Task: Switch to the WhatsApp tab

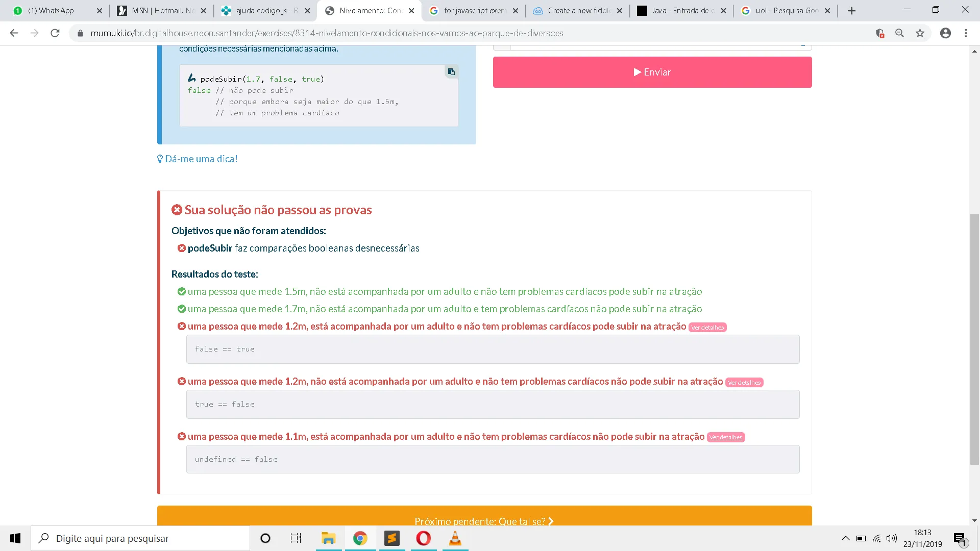Action: (51, 11)
